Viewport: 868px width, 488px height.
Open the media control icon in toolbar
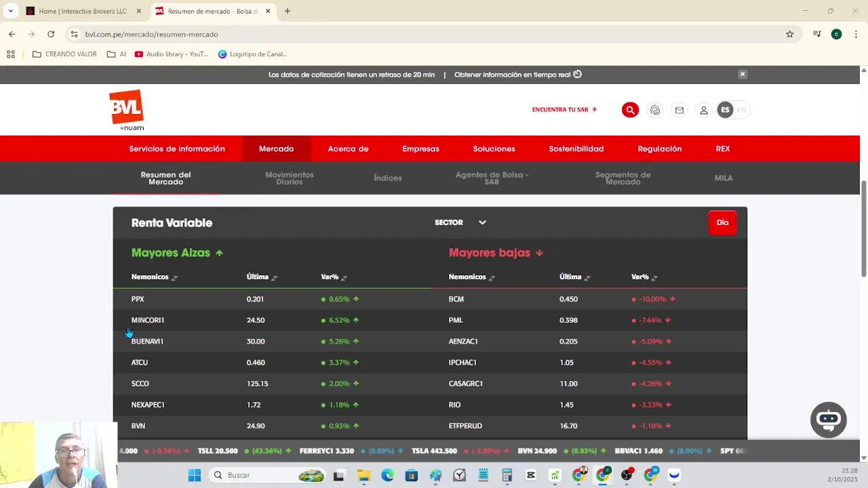[x=816, y=34]
